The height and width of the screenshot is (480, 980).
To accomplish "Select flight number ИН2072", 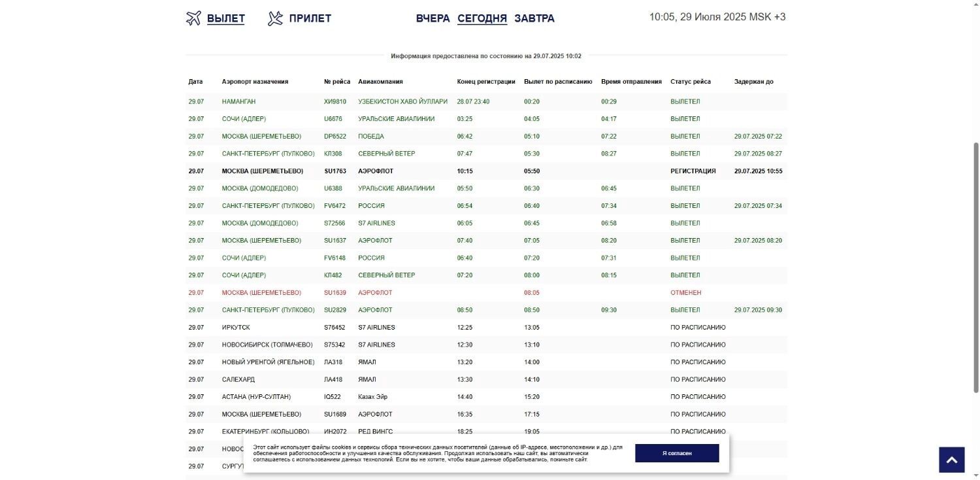I will [x=335, y=432].
